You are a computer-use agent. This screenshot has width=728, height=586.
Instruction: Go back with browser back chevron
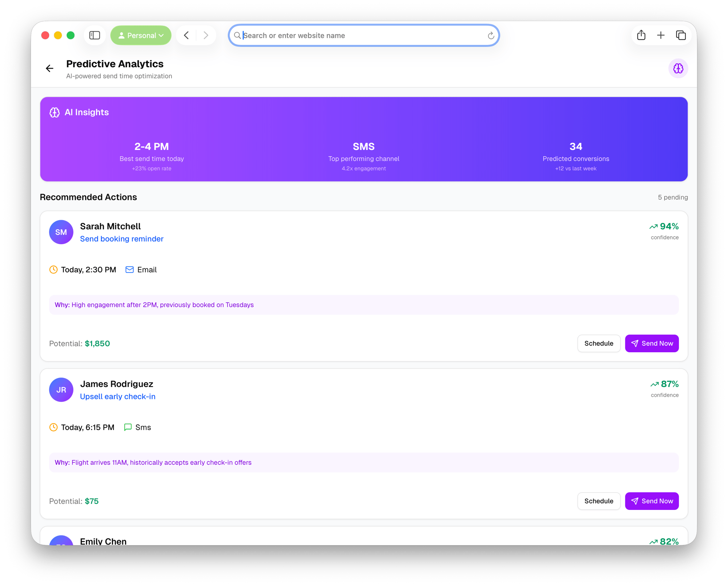[186, 35]
